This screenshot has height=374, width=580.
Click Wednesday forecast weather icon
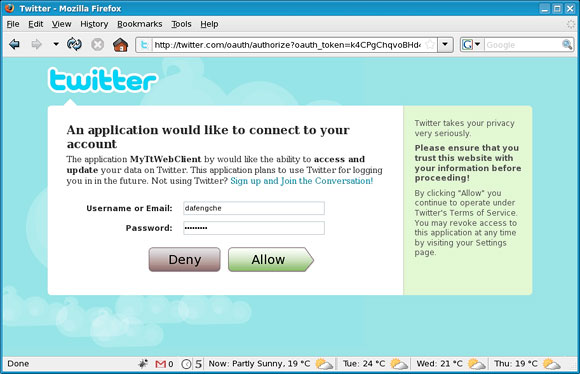(x=476, y=364)
